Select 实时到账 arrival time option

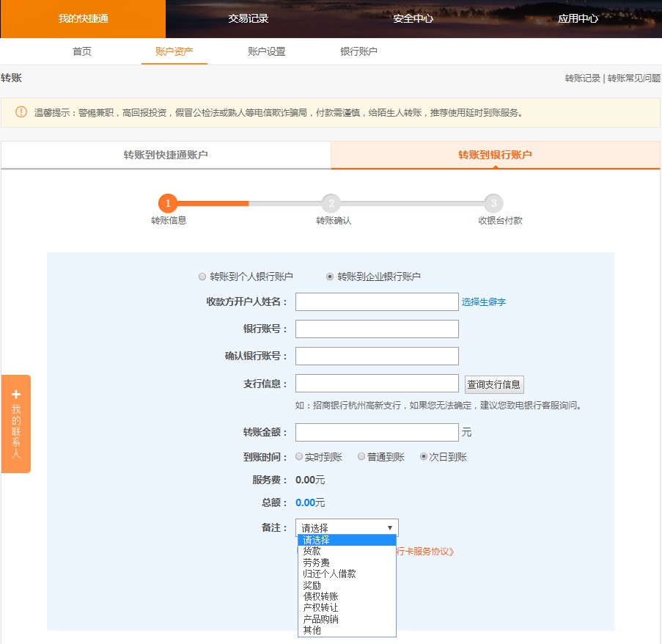coord(298,455)
